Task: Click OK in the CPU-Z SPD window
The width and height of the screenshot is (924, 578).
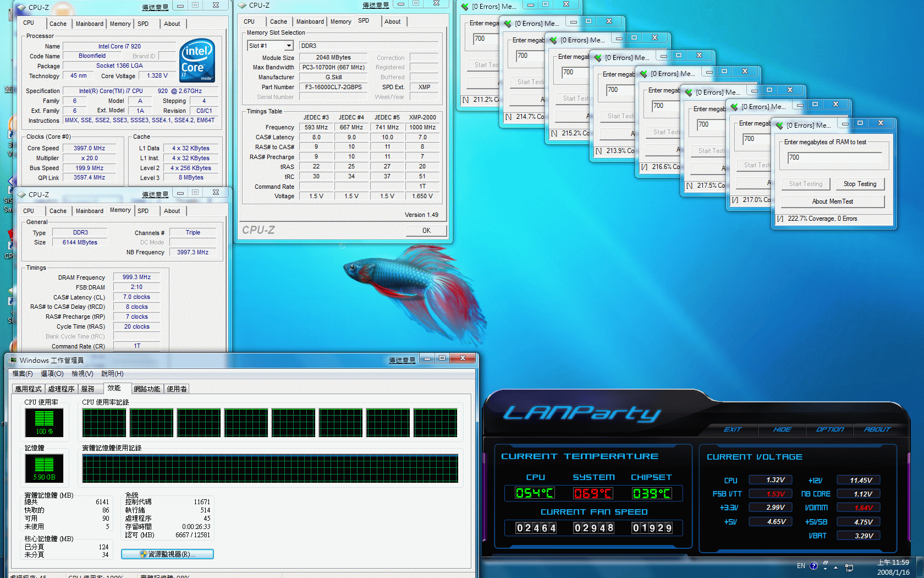Action: (x=427, y=231)
